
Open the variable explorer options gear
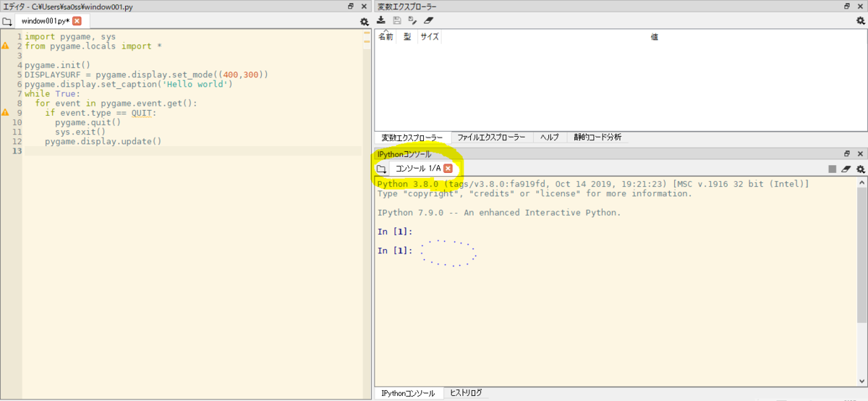point(860,21)
